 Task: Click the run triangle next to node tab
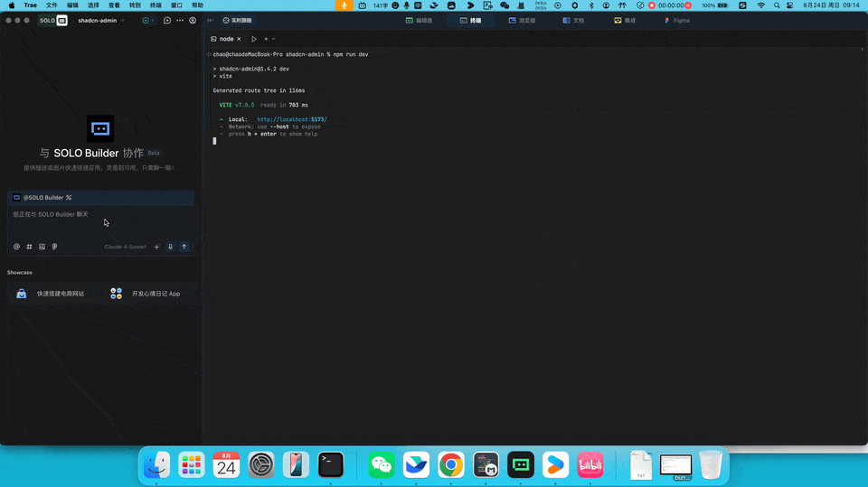click(254, 39)
